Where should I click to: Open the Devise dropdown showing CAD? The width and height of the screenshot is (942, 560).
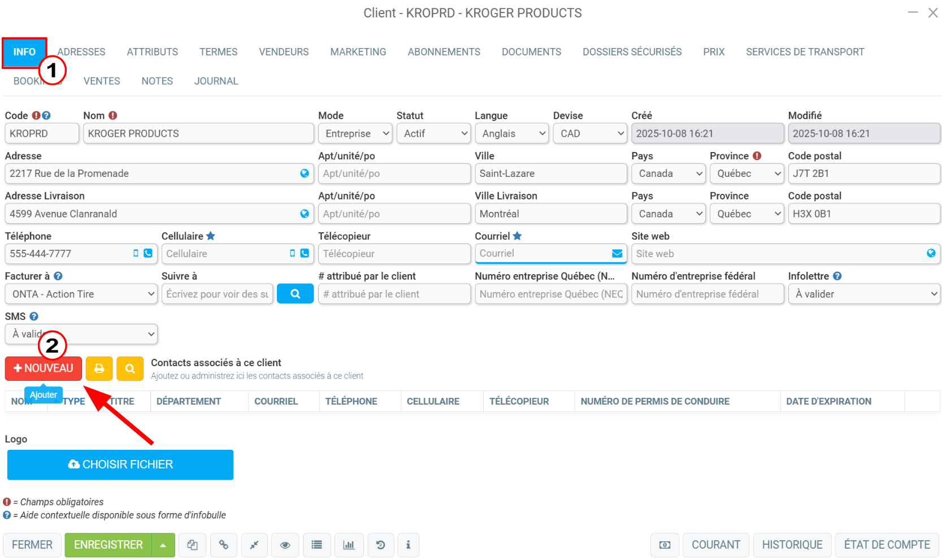coord(590,133)
